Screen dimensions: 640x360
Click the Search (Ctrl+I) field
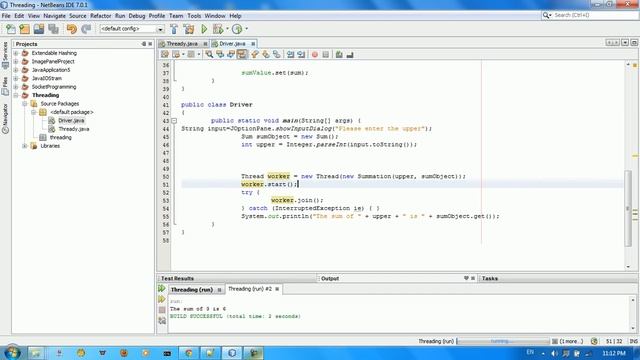tap(590, 15)
